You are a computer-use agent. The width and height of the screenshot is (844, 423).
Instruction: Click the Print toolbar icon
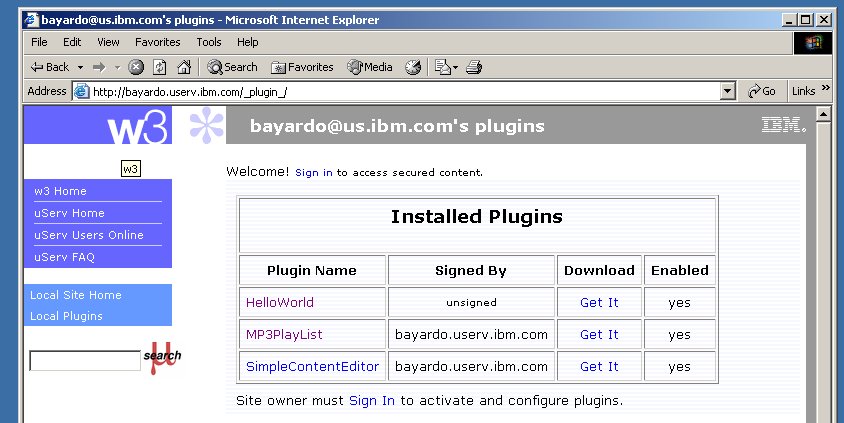click(474, 67)
